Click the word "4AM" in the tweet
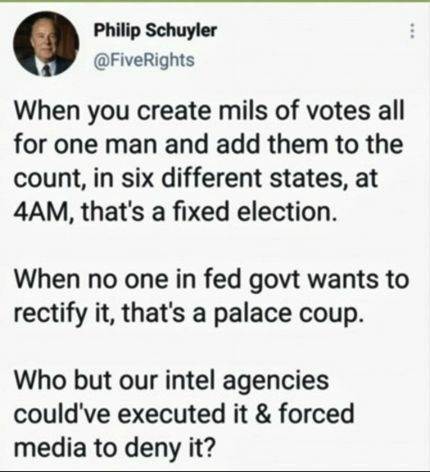 pyautogui.click(x=39, y=212)
